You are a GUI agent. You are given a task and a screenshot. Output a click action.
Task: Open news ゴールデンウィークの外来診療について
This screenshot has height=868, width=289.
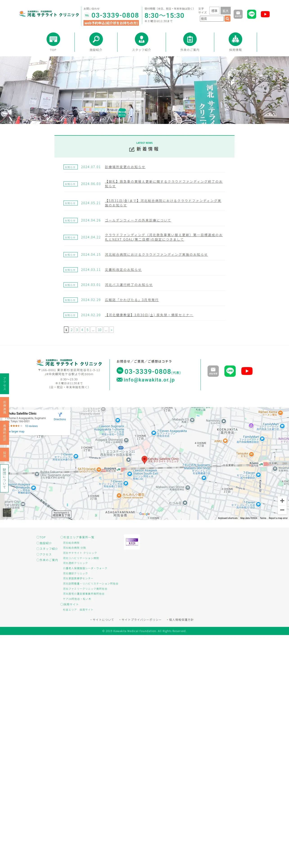point(138,220)
